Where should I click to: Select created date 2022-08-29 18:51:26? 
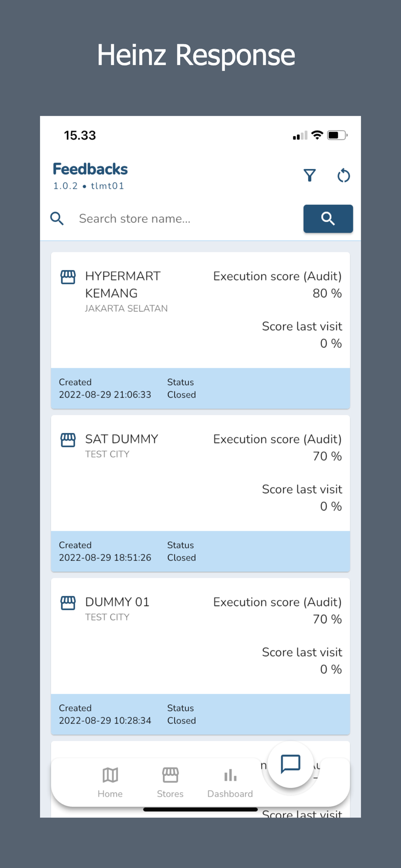point(105,558)
